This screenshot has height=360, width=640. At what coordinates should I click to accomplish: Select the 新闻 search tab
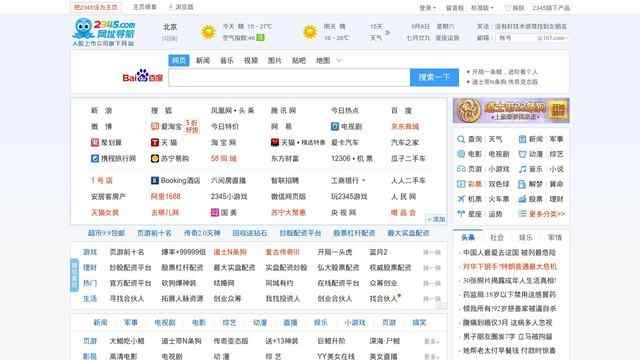[203, 60]
